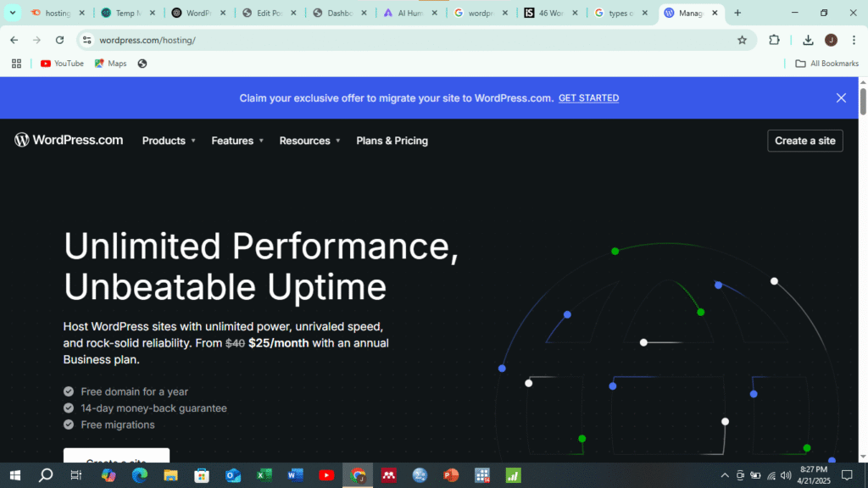Reload the page
868x488 pixels.
pyautogui.click(x=60, y=40)
